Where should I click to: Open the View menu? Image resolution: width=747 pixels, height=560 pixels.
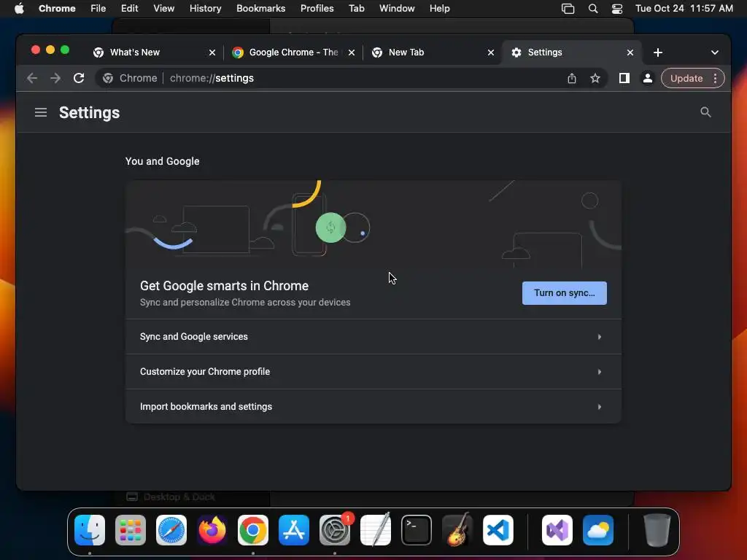click(164, 9)
